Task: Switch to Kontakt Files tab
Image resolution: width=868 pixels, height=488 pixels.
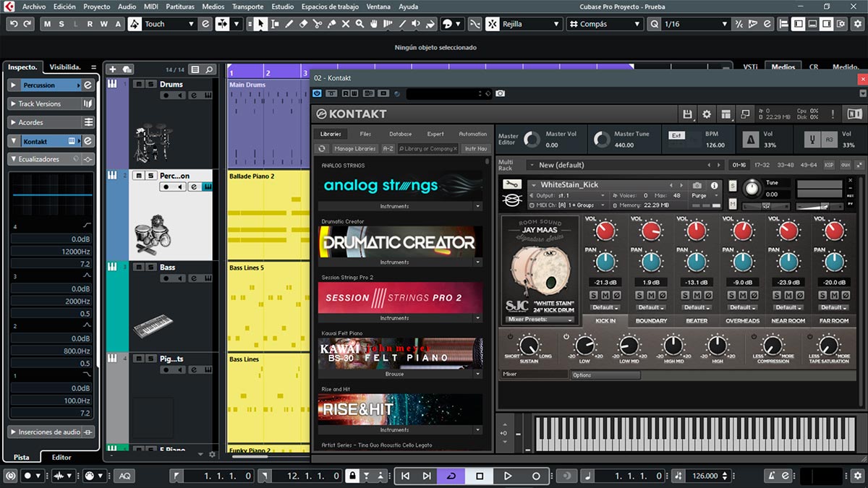Action: (x=365, y=134)
